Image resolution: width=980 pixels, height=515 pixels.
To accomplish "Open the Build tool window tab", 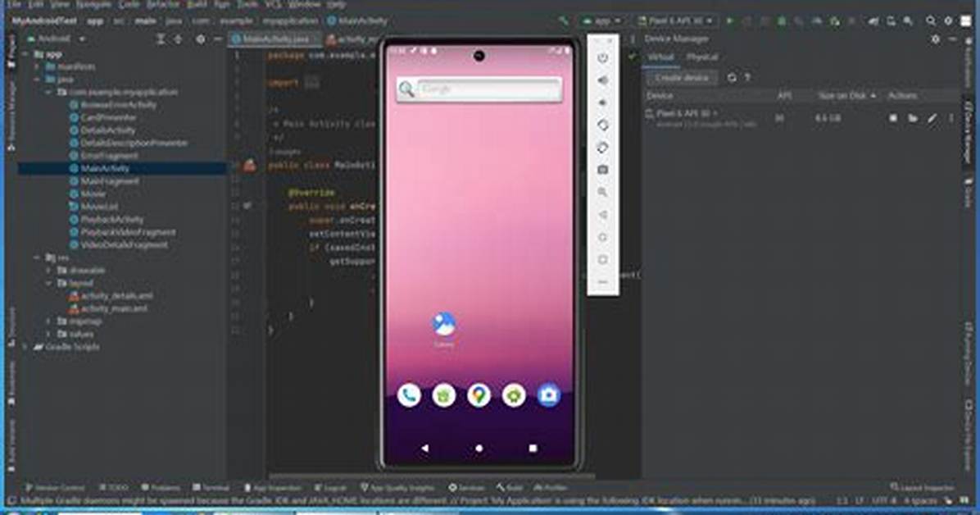I will point(510,487).
